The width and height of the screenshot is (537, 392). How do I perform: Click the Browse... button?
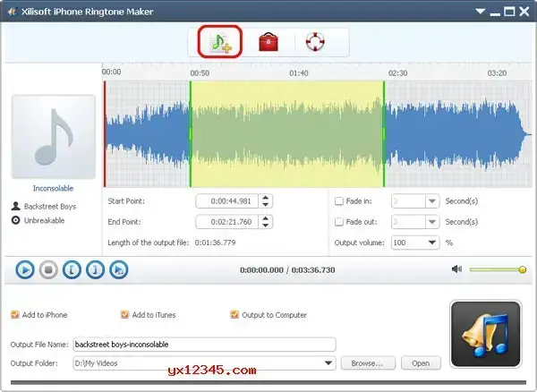368,363
